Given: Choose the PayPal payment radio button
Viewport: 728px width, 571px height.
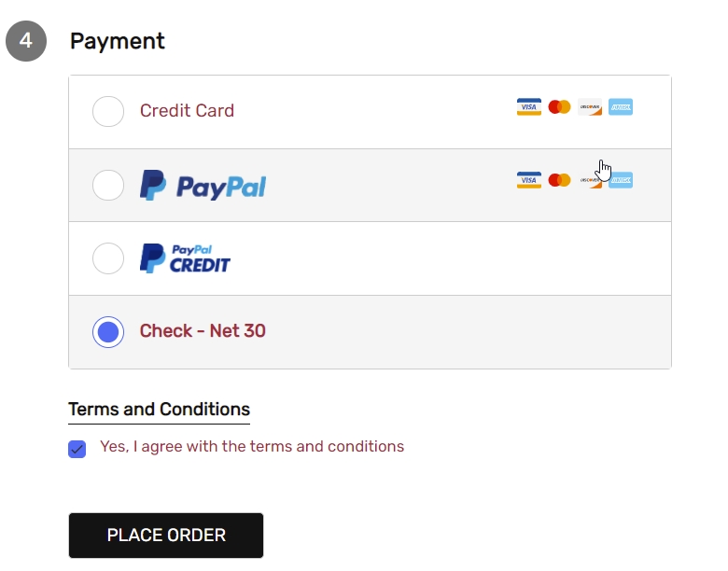Looking at the screenshot, I should point(108,185).
